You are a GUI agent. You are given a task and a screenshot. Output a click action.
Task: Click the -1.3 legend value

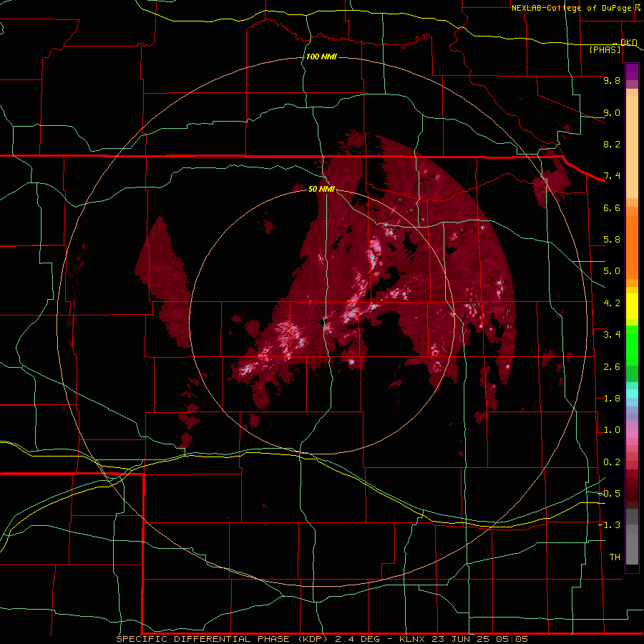pos(610,525)
